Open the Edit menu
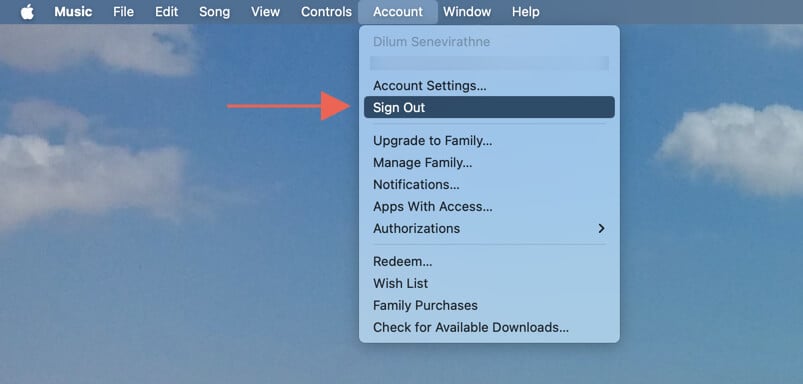Viewport: 803px width, 384px height. [166, 12]
